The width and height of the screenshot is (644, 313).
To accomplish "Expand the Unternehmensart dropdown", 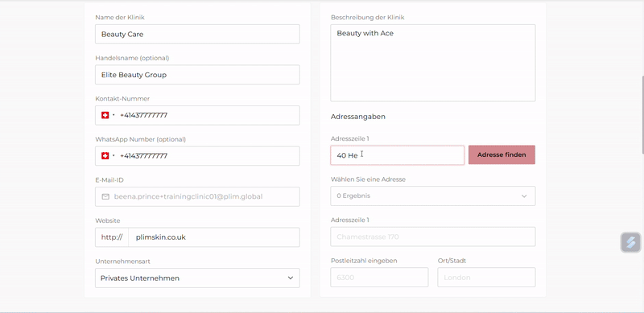I will pos(197,278).
